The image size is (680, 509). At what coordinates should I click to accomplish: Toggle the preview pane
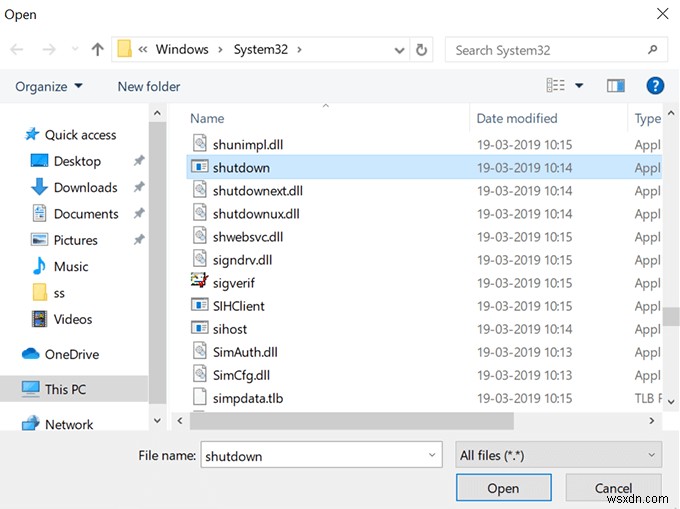point(615,86)
